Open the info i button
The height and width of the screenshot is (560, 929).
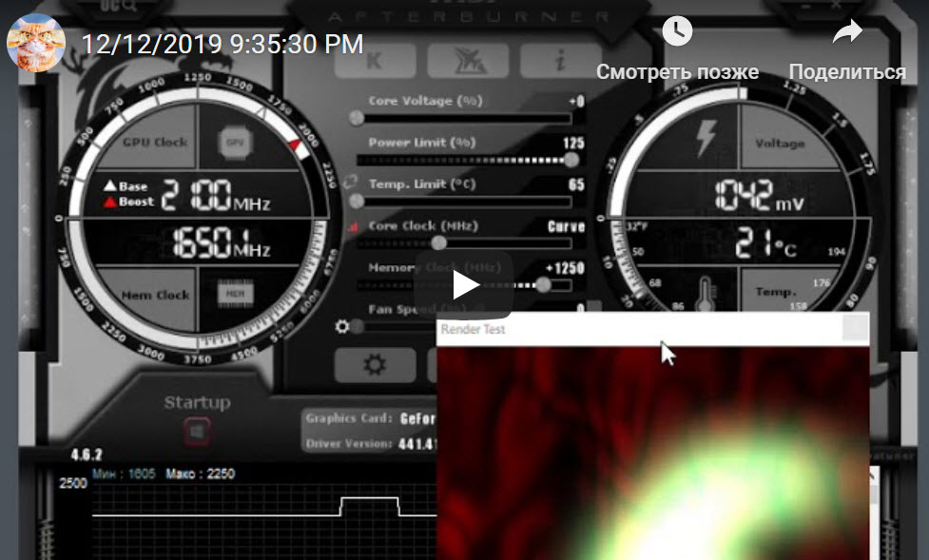[560, 60]
